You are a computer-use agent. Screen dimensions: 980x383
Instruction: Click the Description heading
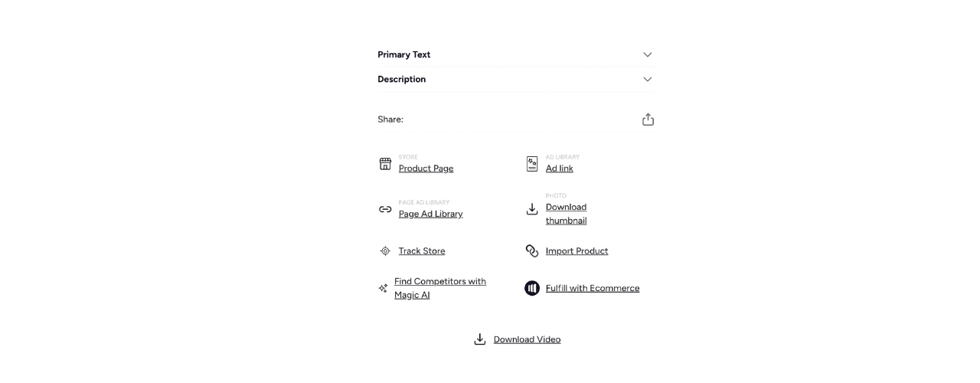tap(401, 79)
